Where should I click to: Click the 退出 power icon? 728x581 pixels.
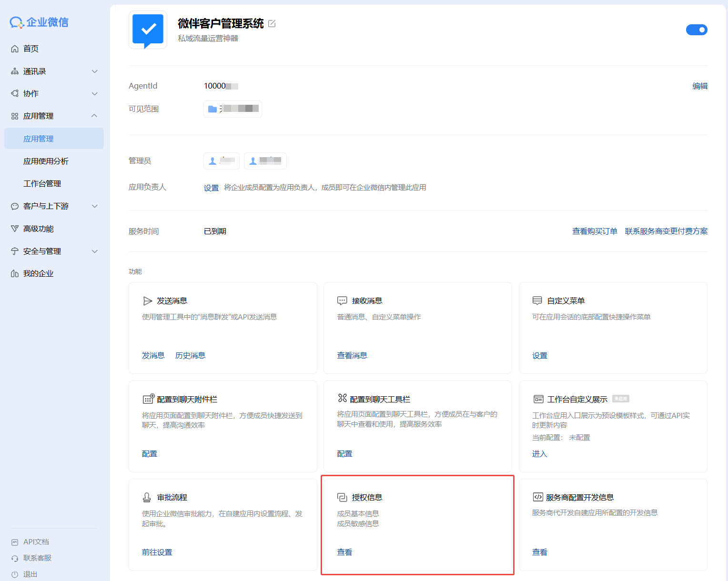15,574
